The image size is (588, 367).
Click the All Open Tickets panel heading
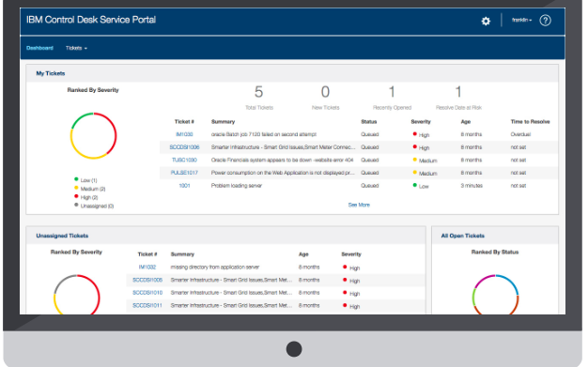tap(462, 236)
